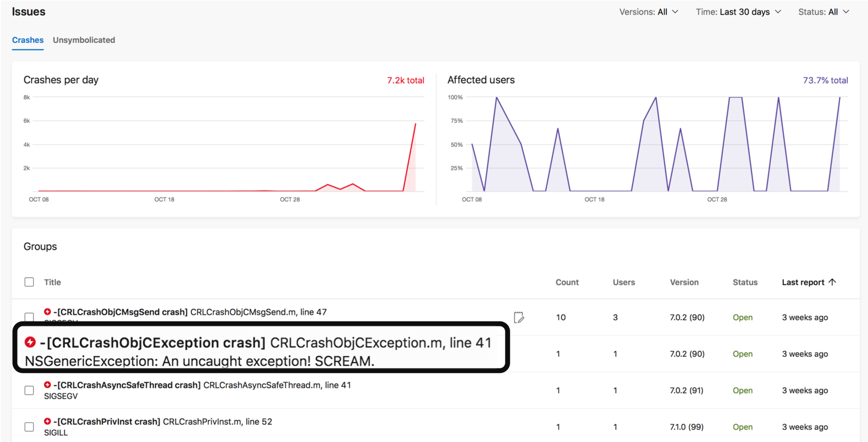Open the Status: All filter dropdown
Image resolution: width=868 pixels, height=442 pixels.
(824, 12)
